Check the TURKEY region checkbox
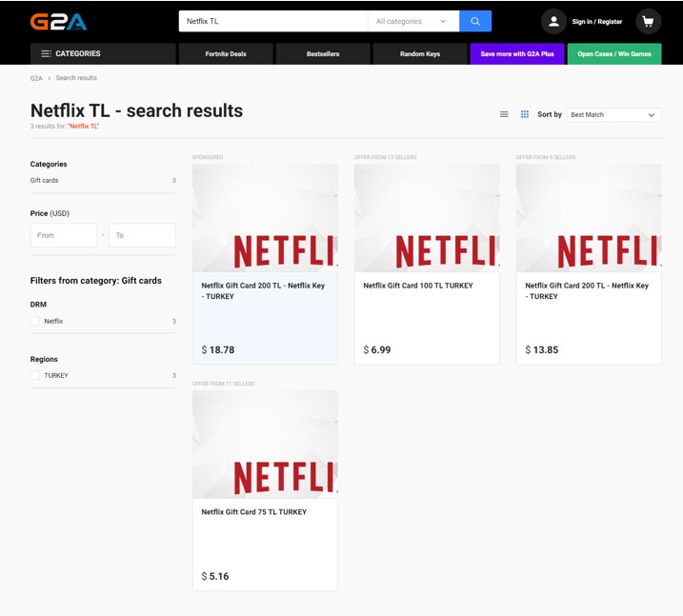Viewport: 683px width, 616px height. tap(35, 375)
